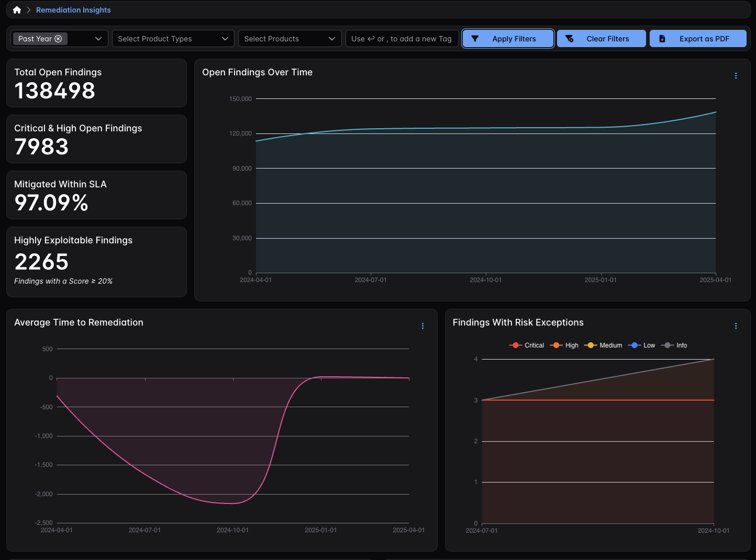
Task: Open Open Findings Over Time options menu
Action: (x=736, y=76)
